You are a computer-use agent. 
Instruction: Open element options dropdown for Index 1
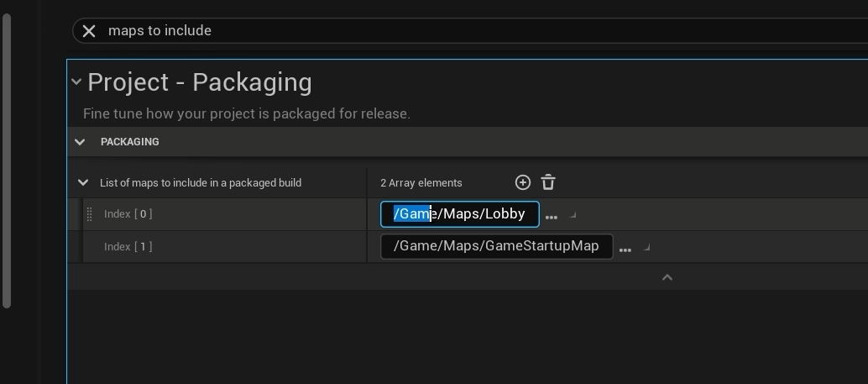click(x=646, y=247)
